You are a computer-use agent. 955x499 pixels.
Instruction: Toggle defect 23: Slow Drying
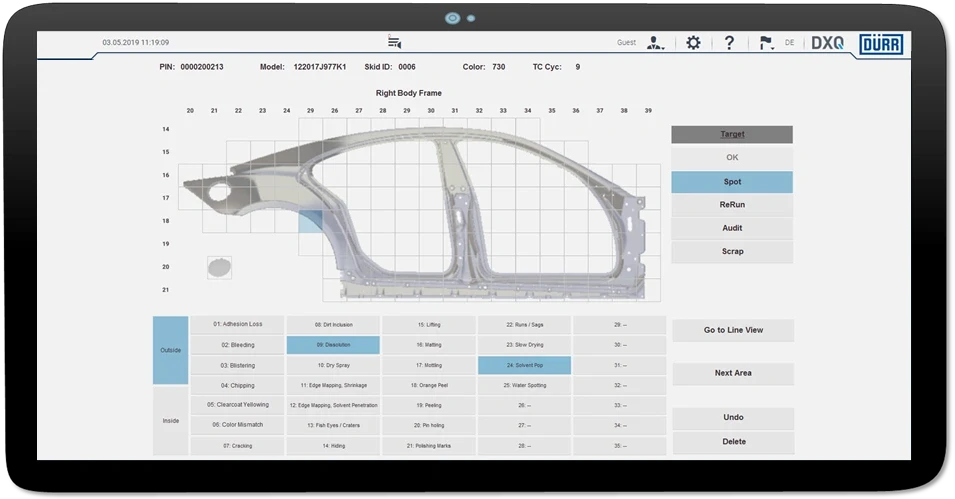pyautogui.click(x=524, y=345)
